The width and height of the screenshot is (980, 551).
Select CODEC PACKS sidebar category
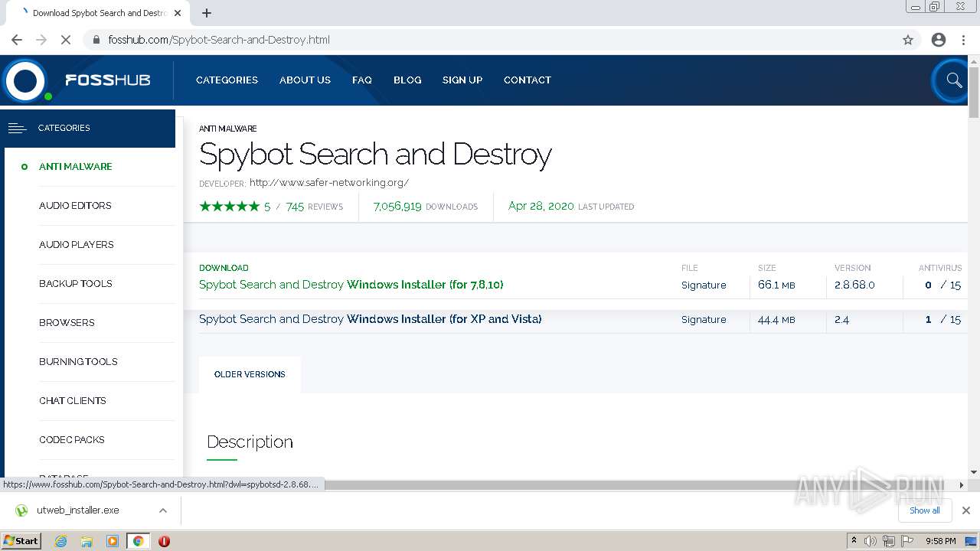tap(72, 439)
